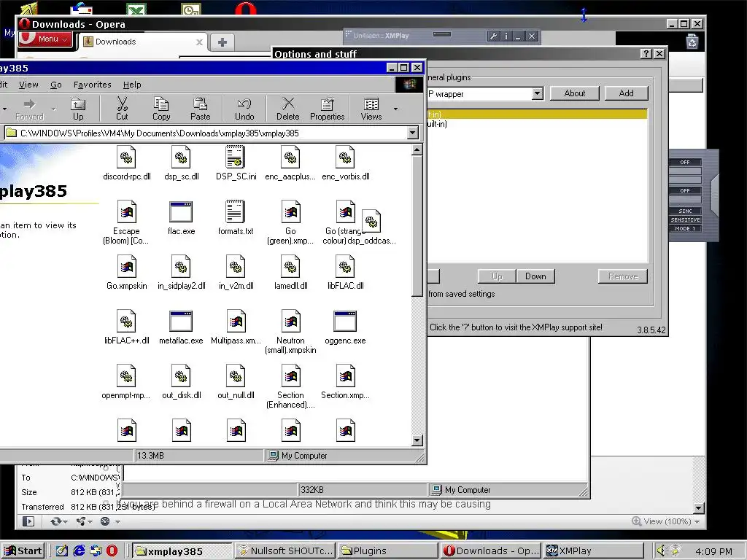Click the Down button in Options
This screenshot has height=560, width=747.
(x=535, y=276)
